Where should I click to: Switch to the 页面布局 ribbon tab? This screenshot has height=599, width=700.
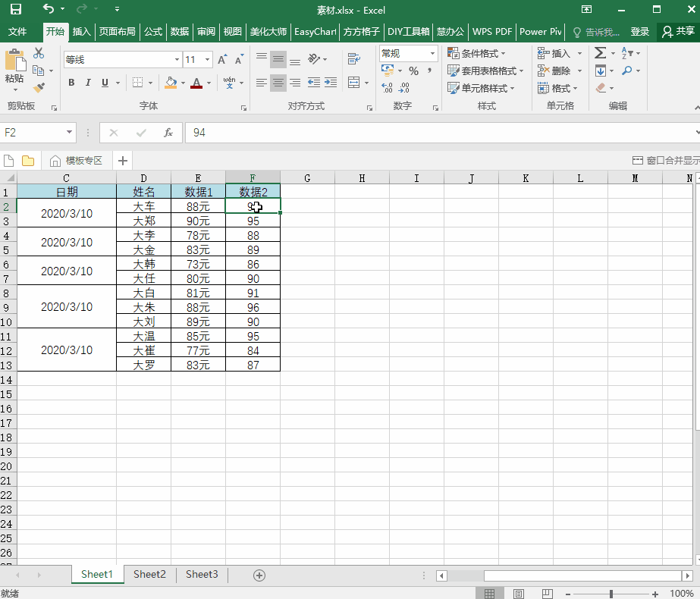118,32
